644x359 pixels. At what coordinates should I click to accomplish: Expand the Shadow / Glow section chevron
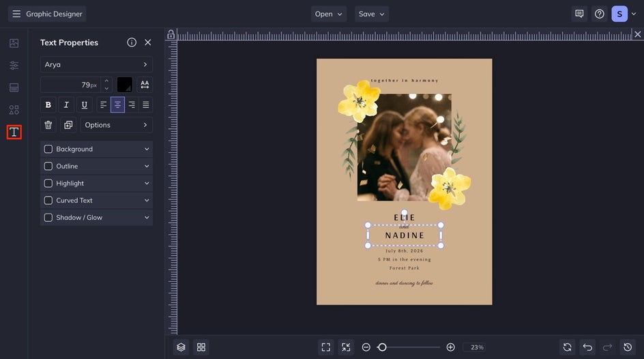[147, 218]
